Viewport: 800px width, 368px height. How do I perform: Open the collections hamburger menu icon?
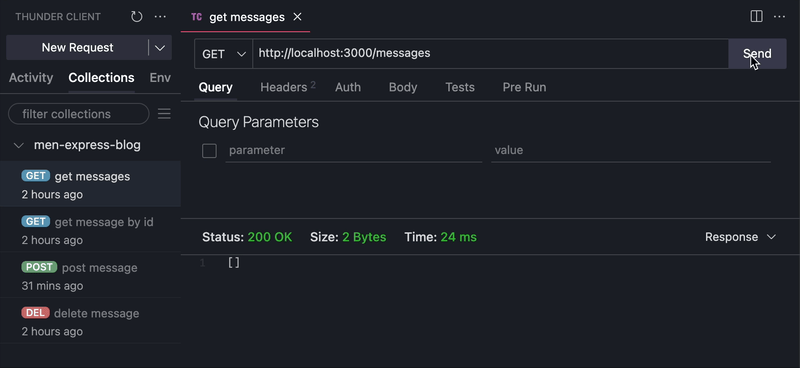pyautogui.click(x=164, y=114)
